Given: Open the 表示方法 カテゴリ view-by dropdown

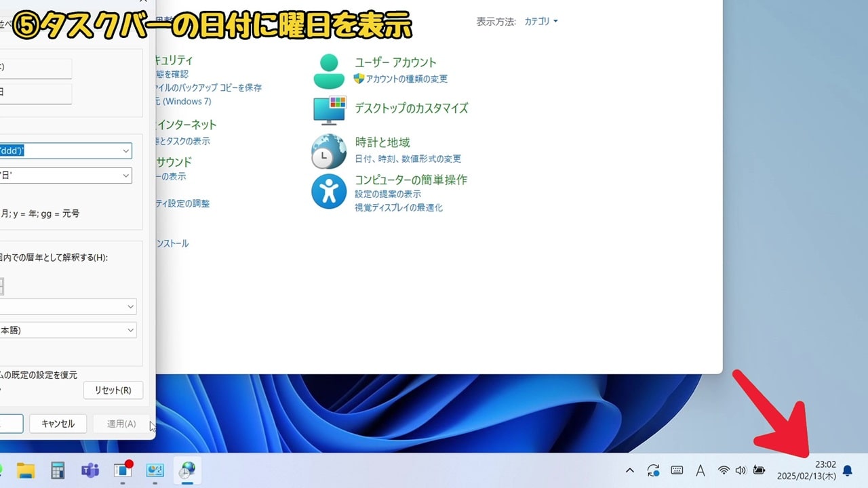Looking at the screenshot, I should [541, 22].
